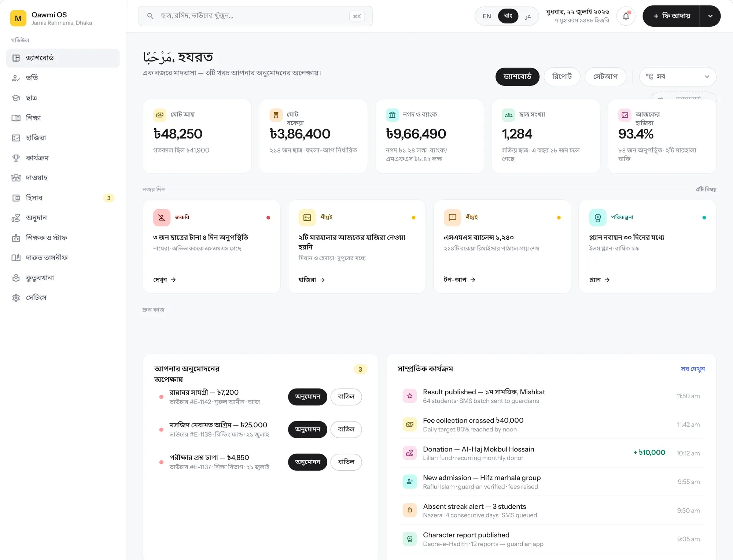Switch language to EN
This screenshot has height=560, width=733.
click(487, 16)
